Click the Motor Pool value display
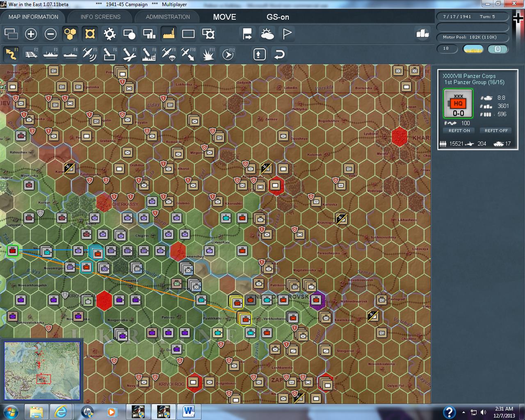This screenshot has width=525, height=420. 472,37
